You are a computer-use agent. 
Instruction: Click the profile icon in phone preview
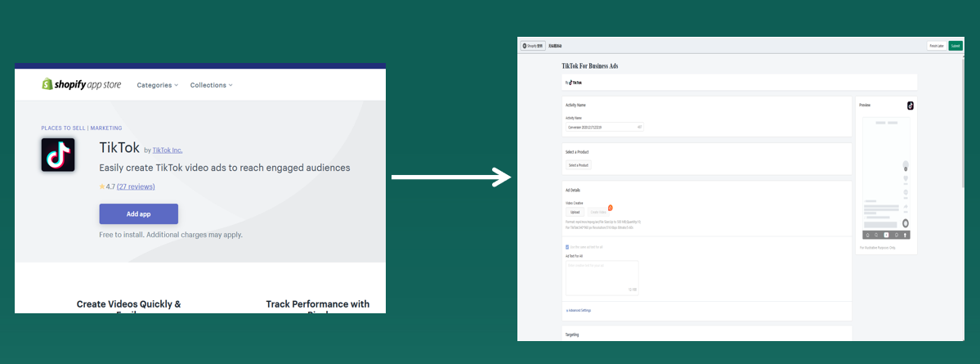pyautogui.click(x=906, y=235)
